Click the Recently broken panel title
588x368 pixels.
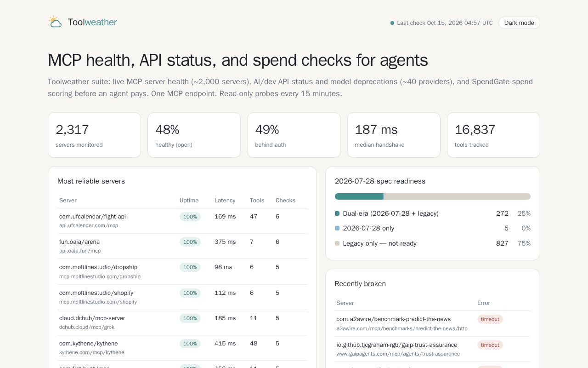360,284
